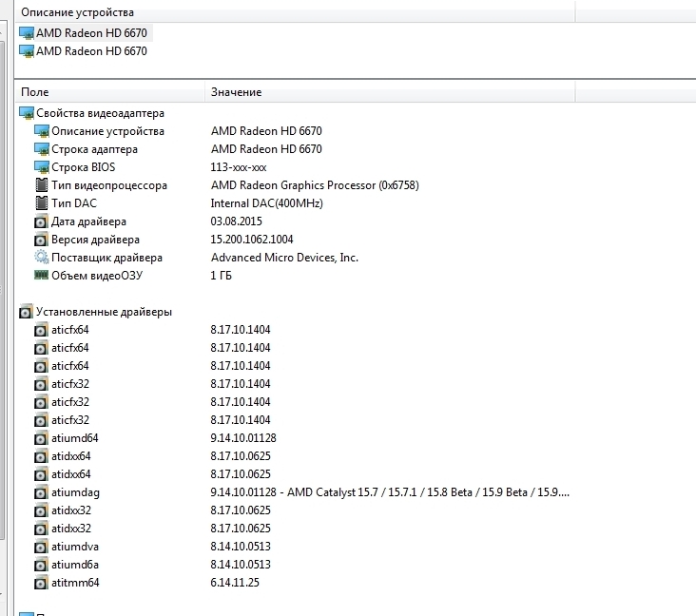
Task: Select the 'Строка адаптера' field label
Action: click(x=94, y=149)
